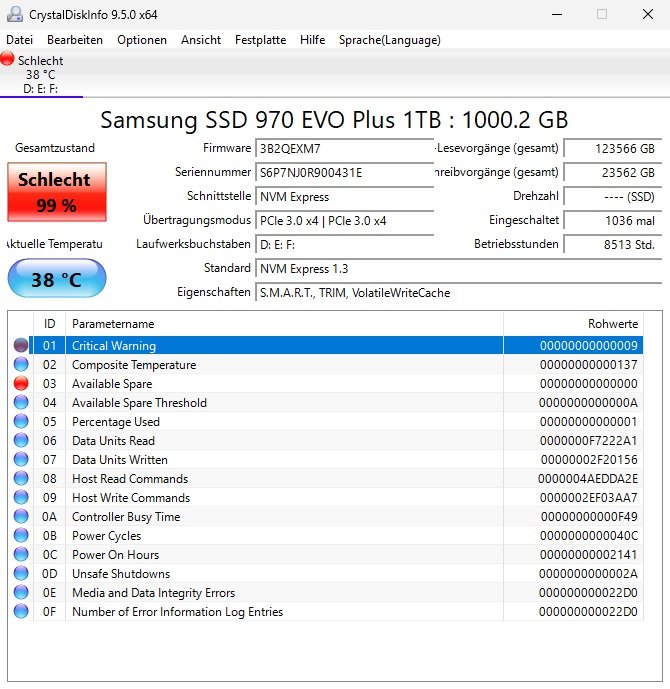Image resolution: width=670 pixels, height=689 pixels.
Task: Click the blue orb of Percentage Used row
Action: point(21,421)
